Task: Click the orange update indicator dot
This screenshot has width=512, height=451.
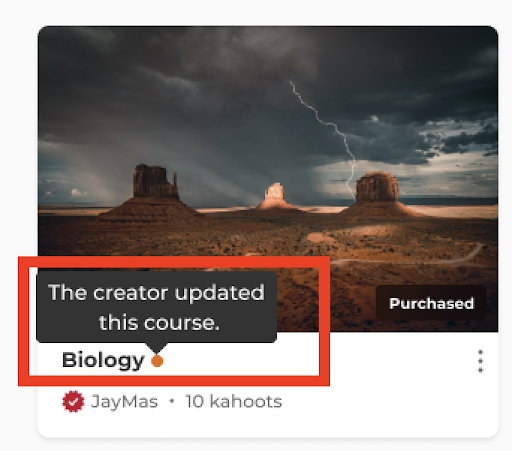Action: click(x=157, y=361)
